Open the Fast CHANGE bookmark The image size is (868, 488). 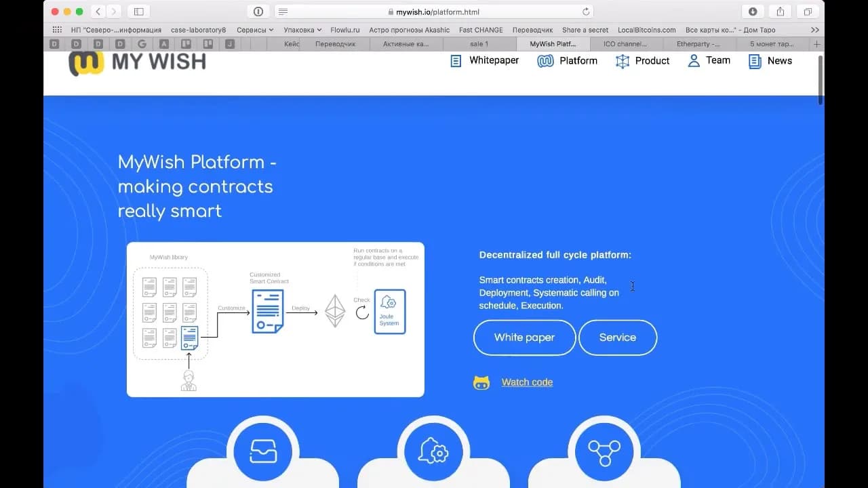pyautogui.click(x=481, y=30)
